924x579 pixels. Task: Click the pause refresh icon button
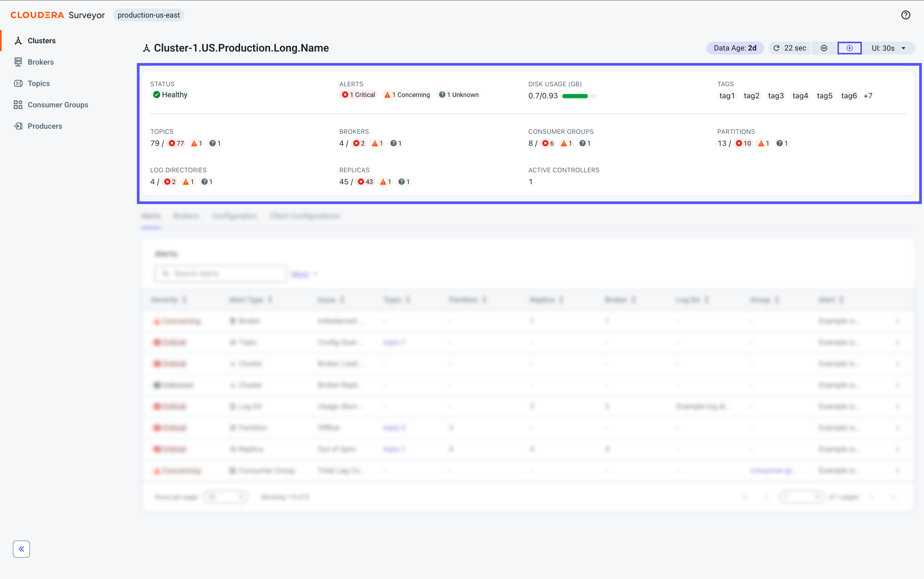[823, 48]
